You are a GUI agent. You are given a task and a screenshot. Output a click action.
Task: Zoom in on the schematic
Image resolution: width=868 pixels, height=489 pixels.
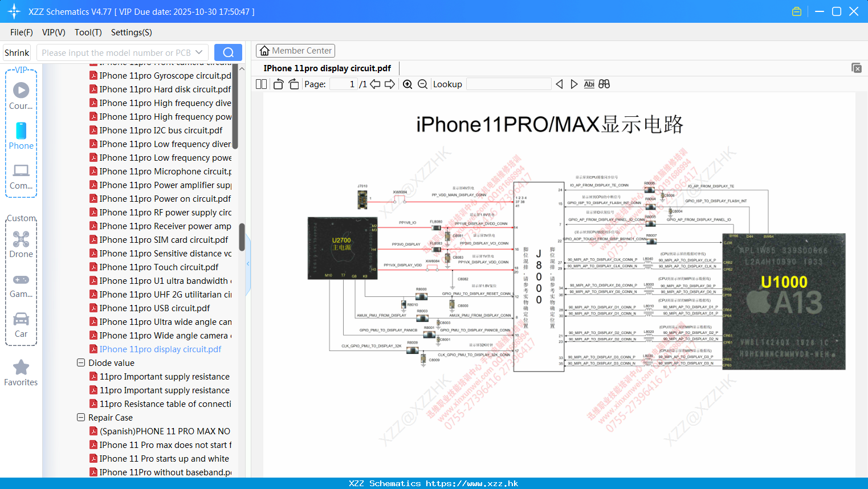pos(407,84)
